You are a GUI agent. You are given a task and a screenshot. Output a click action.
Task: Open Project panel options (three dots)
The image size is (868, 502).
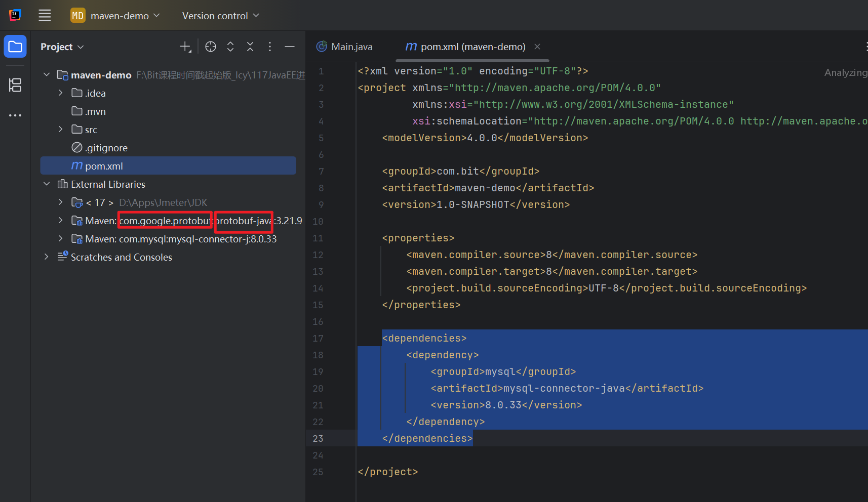coord(270,47)
